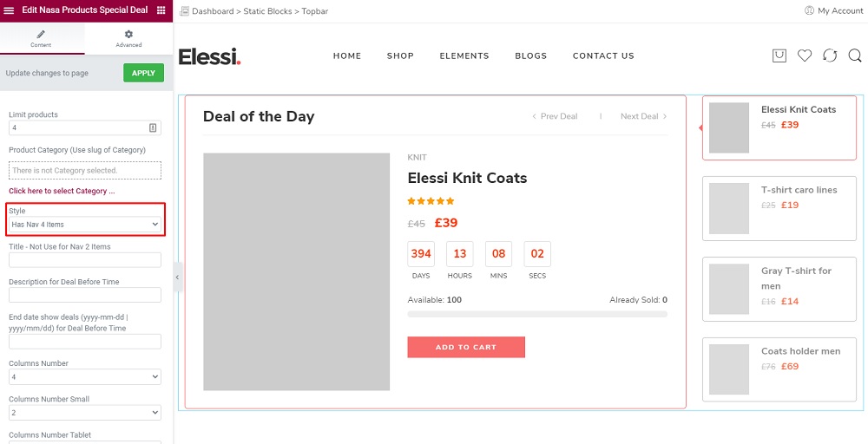Screen dimensions: 868x444
Task: Open the ELEMENTS menu item
Action: pos(464,55)
